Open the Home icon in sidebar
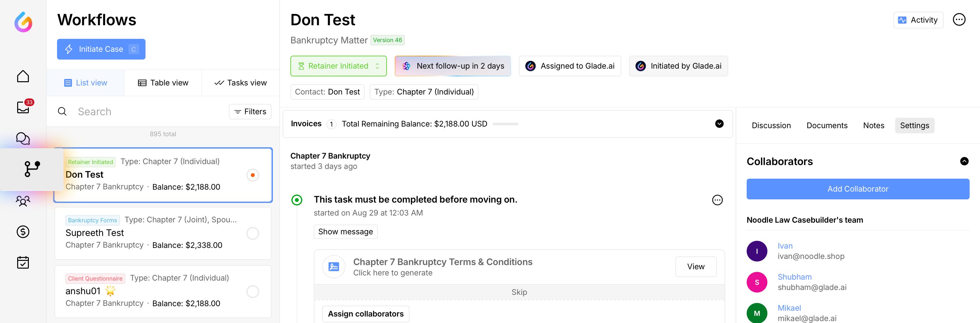Viewport: 980px width, 323px height. (x=23, y=76)
